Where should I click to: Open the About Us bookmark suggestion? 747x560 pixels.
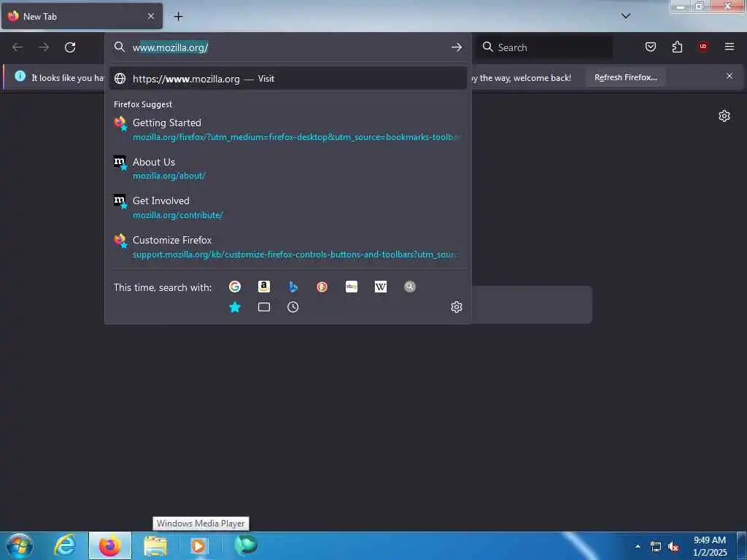point(287,168)
